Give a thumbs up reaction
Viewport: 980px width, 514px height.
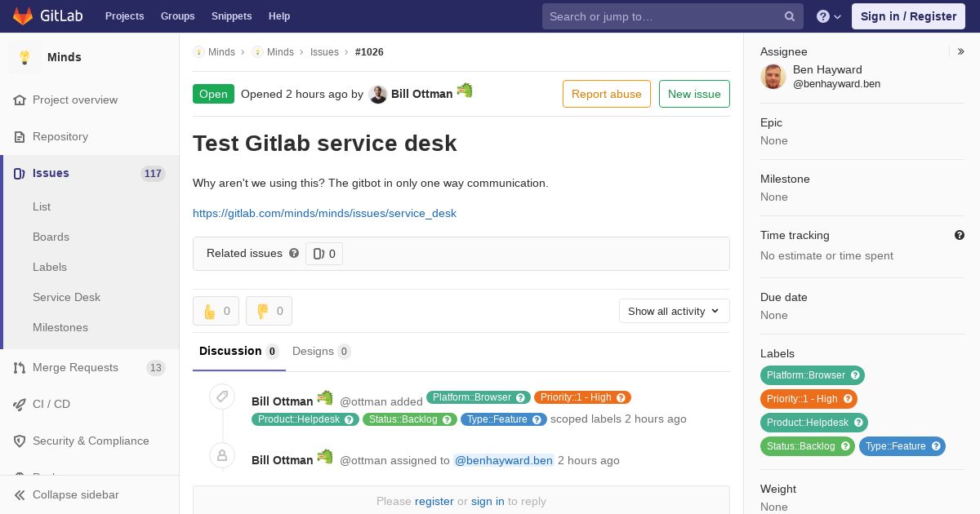point(216,311)
